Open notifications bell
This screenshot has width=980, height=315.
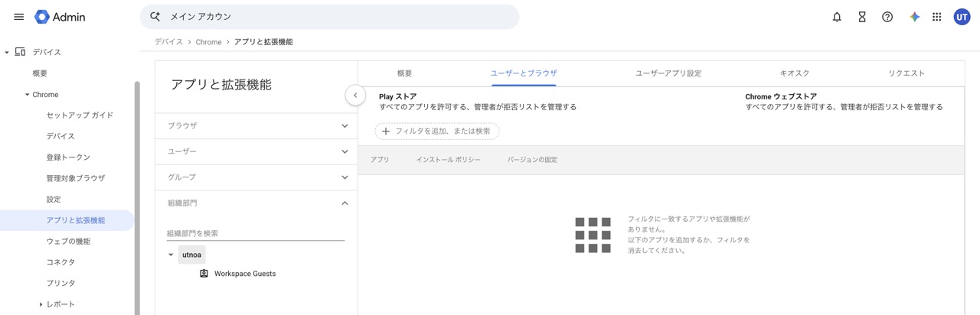point(837,17)
